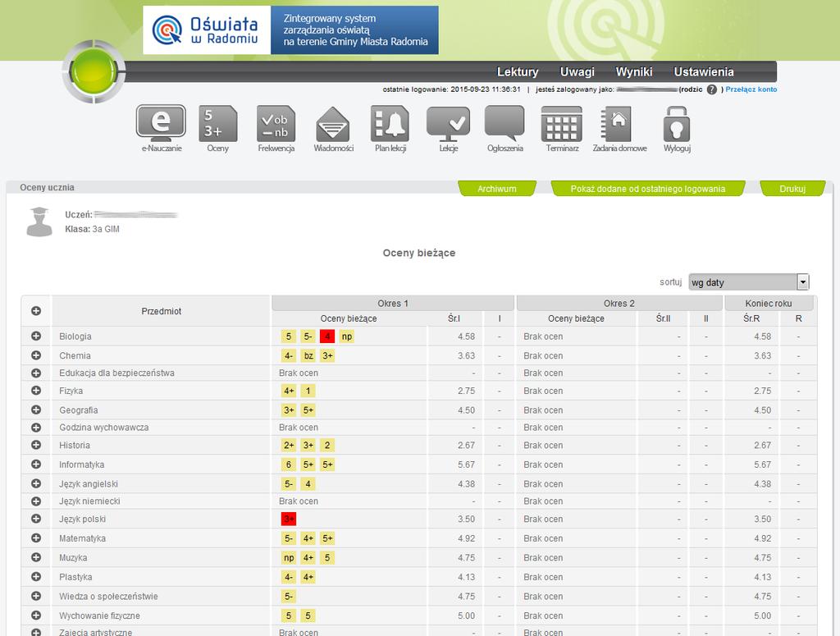Expand the Fizyka row
The height and width of the screenshot is (636, 840).
(x=36, y=391)
